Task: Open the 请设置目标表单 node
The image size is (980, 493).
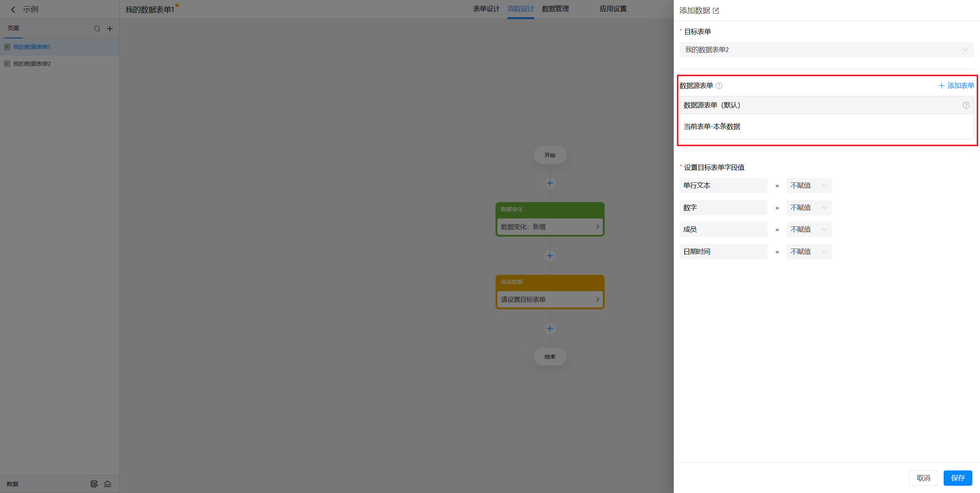Action: pyautogui.click(x=550, y=299)
